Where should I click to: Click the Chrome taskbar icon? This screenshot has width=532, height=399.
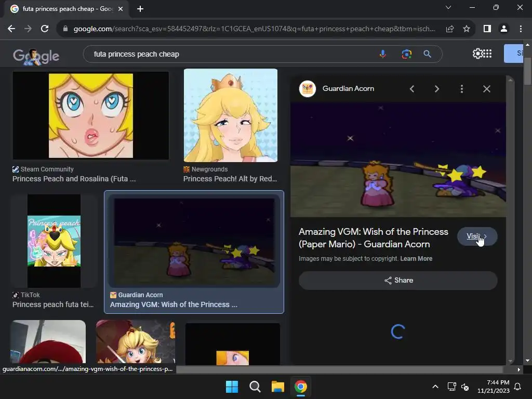click(x=300, y=387)
